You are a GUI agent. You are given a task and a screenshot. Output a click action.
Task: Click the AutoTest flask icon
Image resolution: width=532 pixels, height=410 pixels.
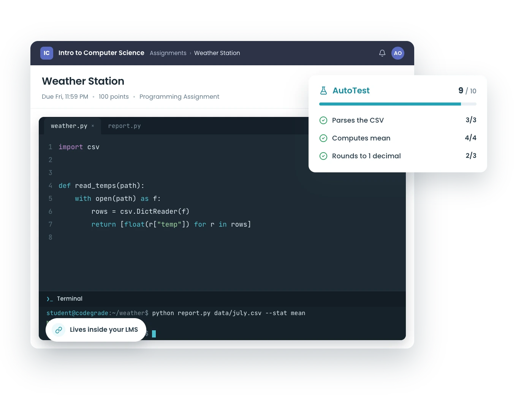[x=323, y=90]
